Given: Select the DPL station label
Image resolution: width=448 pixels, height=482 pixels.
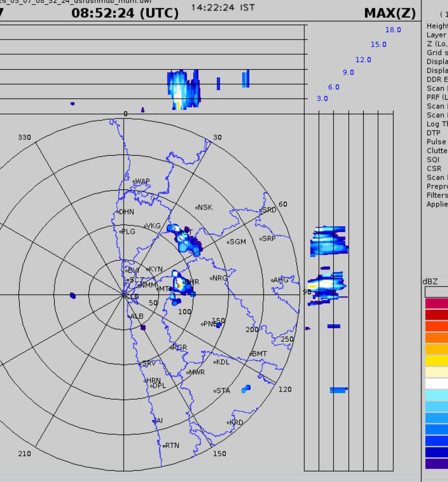Looking at the screenshot, I should point(159,386).
